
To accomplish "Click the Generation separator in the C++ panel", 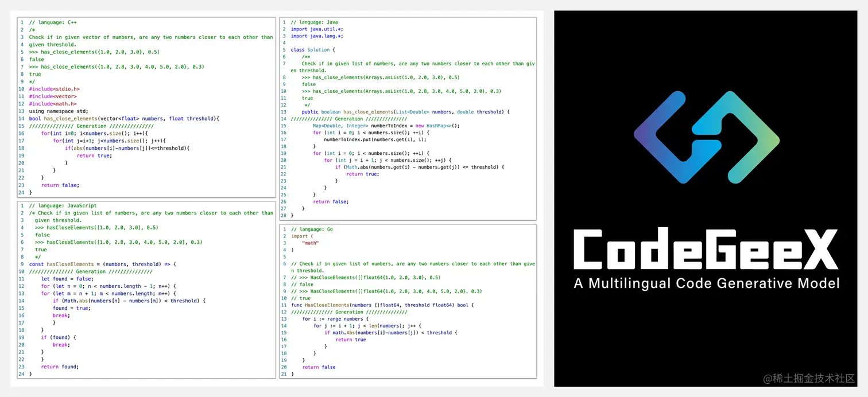I will pyautogui.click(x=91, y=126).
